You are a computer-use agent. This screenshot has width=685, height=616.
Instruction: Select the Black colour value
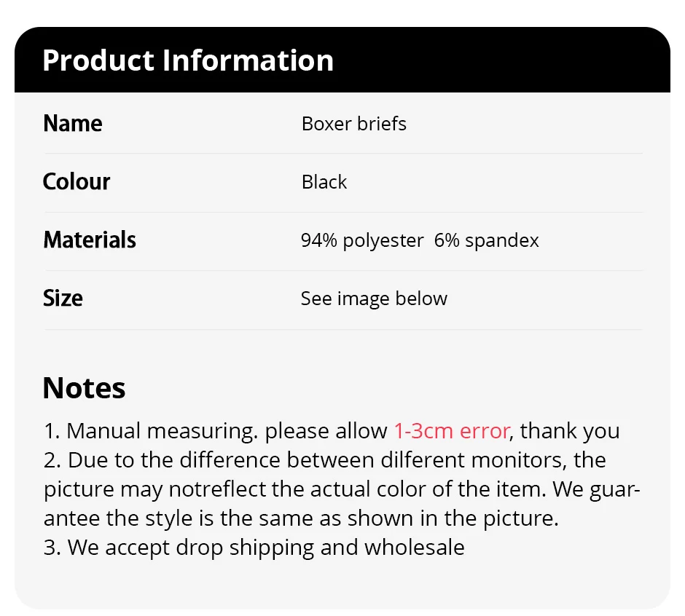[324, 182]
